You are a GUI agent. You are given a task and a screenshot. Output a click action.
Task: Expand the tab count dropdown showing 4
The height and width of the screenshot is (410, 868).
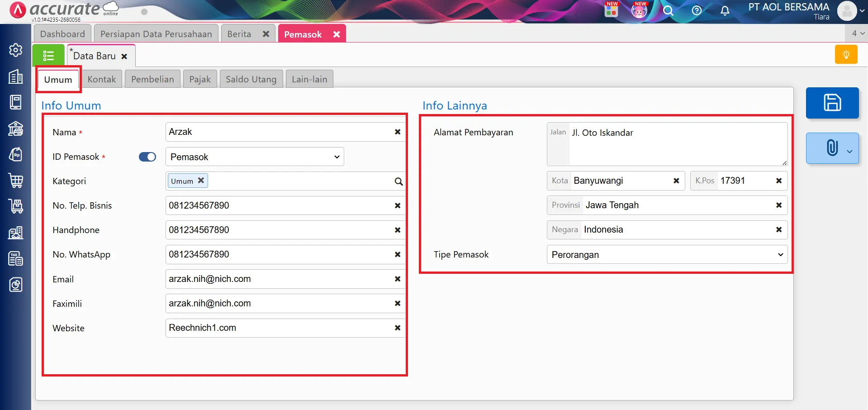point(858,33)
